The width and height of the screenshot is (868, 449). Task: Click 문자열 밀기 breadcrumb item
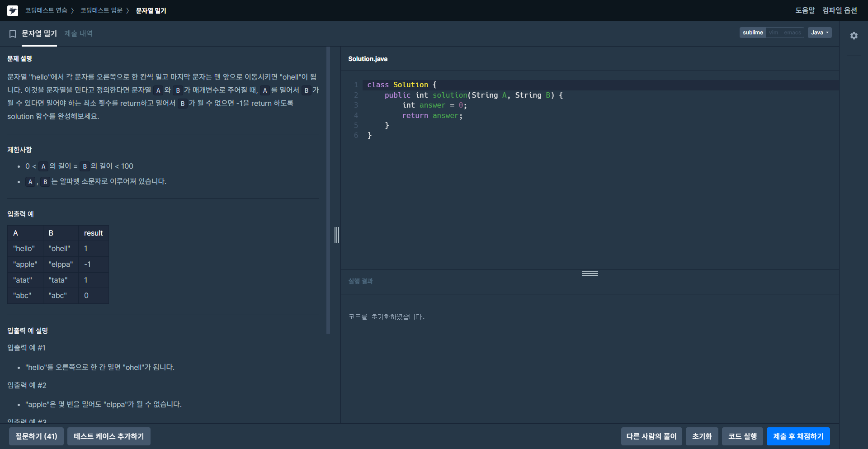[x=151, y=10]
